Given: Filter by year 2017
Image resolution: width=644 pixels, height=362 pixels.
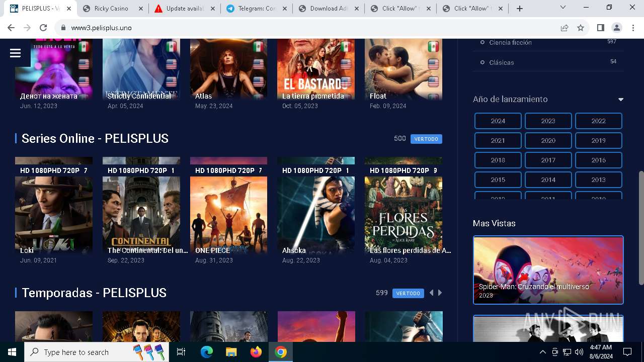Looking at the screenshot, I should click(x=548, y=160).
